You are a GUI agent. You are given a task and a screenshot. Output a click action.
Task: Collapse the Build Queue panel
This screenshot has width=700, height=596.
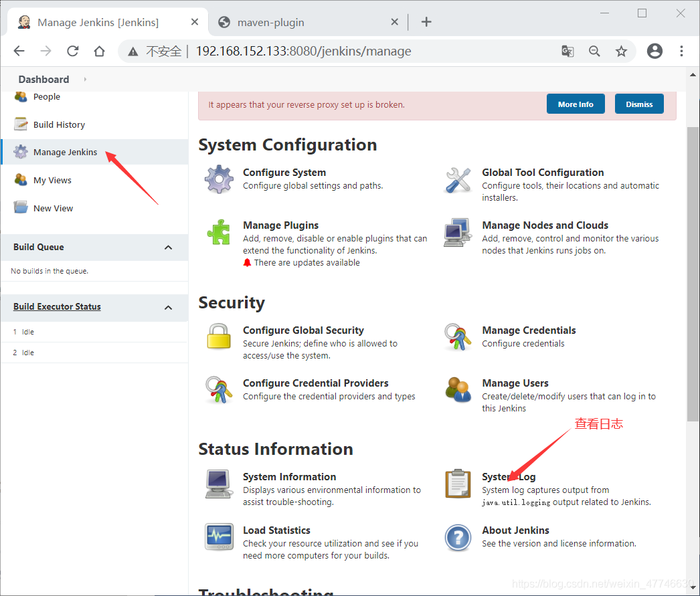pos(168,247)
